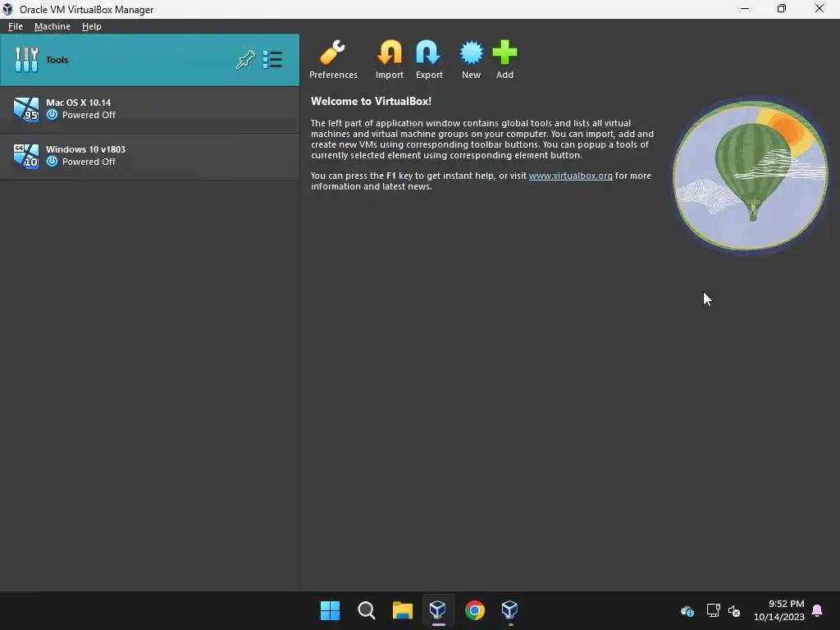
Task: Click the Windows 10 v1803 OS icon
Action: point(25,156)
